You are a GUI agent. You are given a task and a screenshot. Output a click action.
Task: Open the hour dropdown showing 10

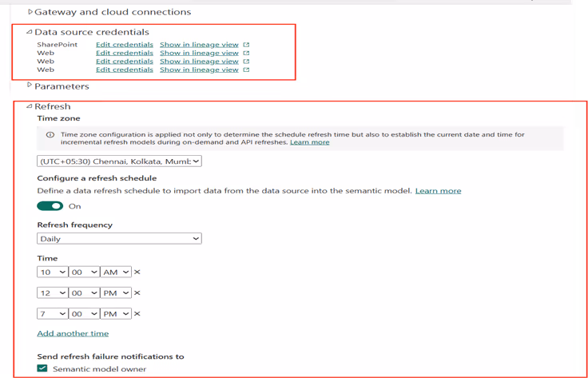(53, 272)
